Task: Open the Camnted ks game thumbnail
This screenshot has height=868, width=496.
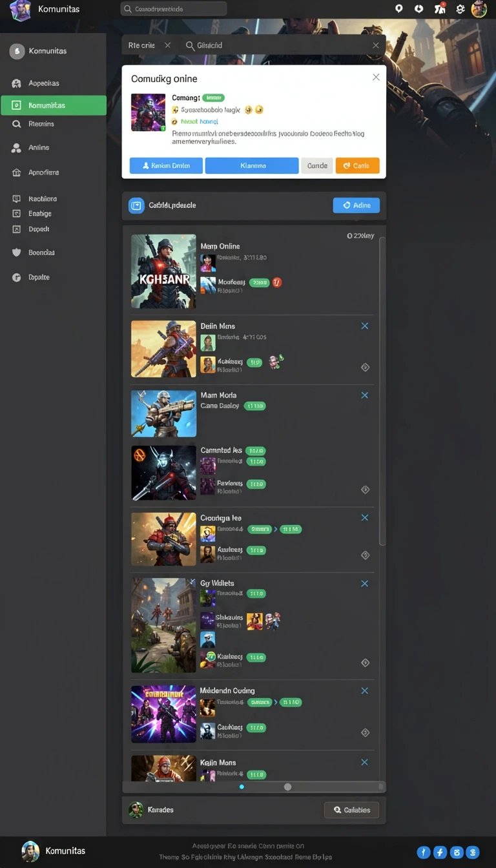Action: tap(163, 473)
